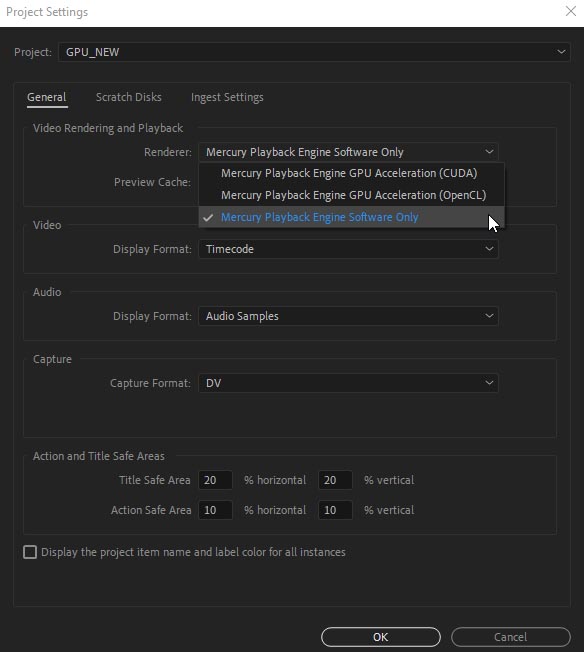Confirm settings with the OK button

pos(381,637)
